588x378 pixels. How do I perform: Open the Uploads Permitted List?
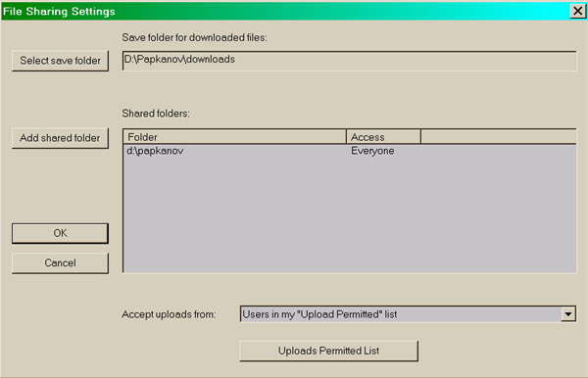point(328,351)
